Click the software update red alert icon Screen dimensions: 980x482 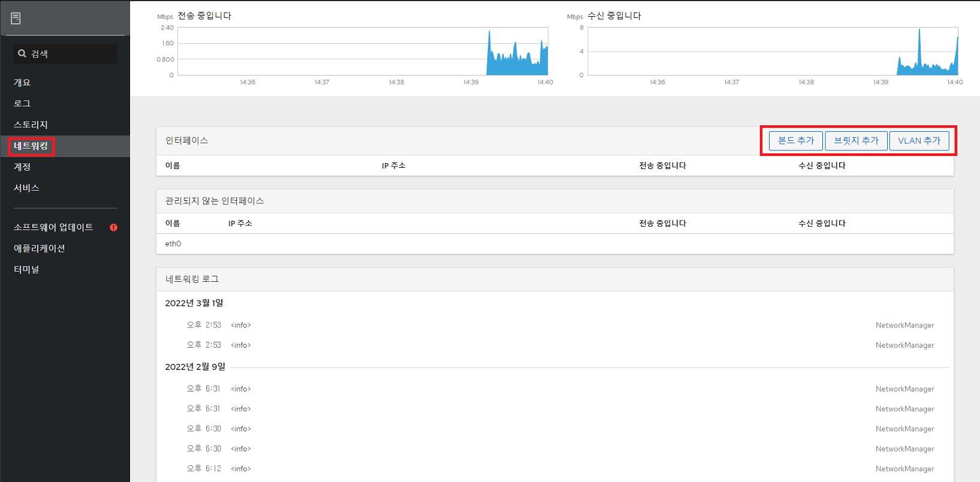click(113, 227)
